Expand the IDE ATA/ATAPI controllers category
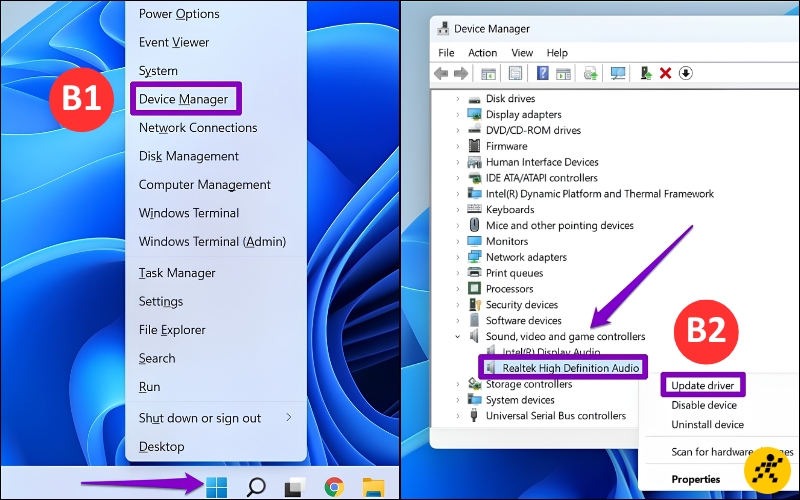The height and width of the screenshot is (500, 800). point(458,178)
